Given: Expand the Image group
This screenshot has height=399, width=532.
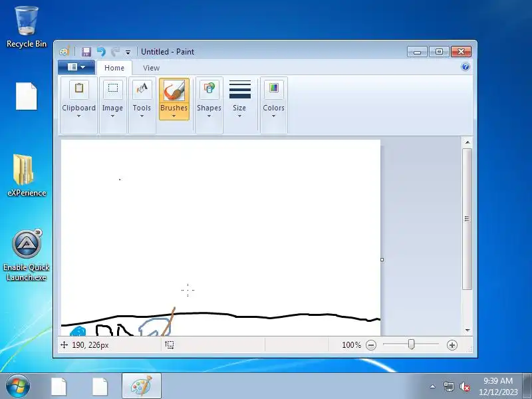Looking at the screenshot, I should pos(112,105).
